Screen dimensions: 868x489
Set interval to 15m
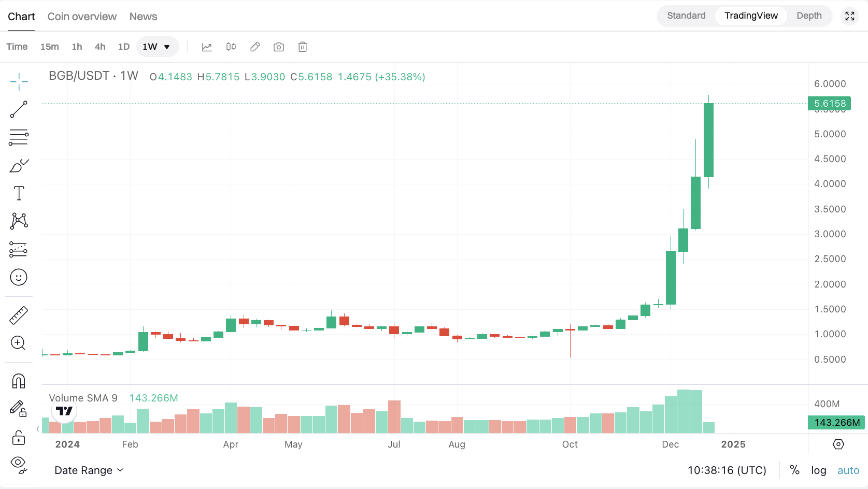click(50, 47)
